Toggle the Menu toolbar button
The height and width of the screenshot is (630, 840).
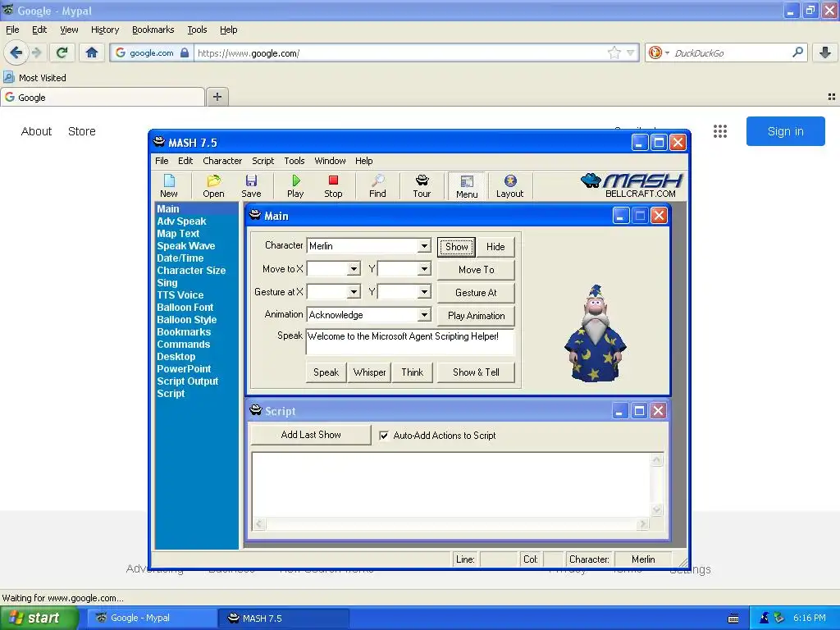(x=467, y=186)
